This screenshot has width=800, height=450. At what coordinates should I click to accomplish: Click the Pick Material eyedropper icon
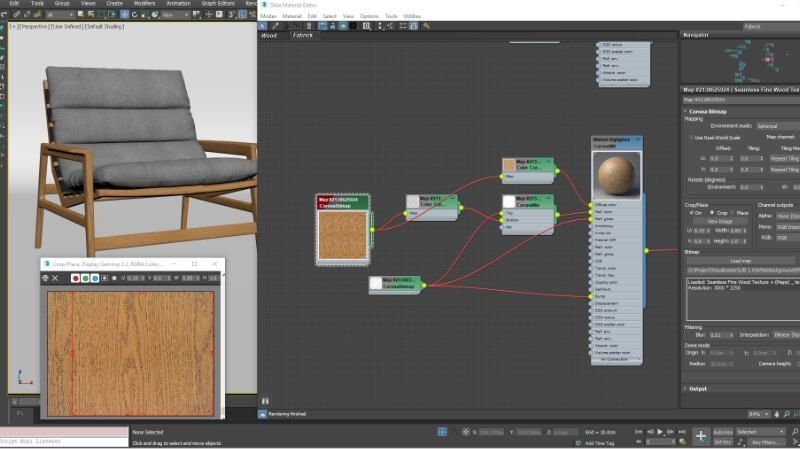(x=276, y=26)
